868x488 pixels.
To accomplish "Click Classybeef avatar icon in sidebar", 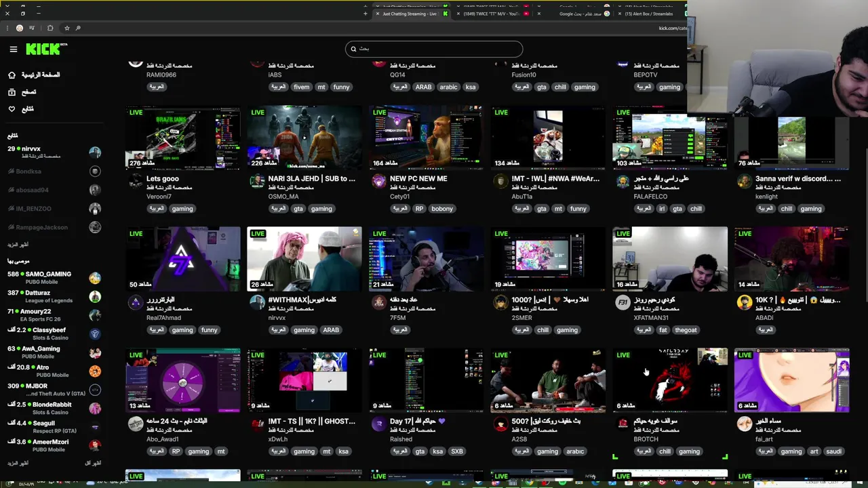I will coord(95,333).
